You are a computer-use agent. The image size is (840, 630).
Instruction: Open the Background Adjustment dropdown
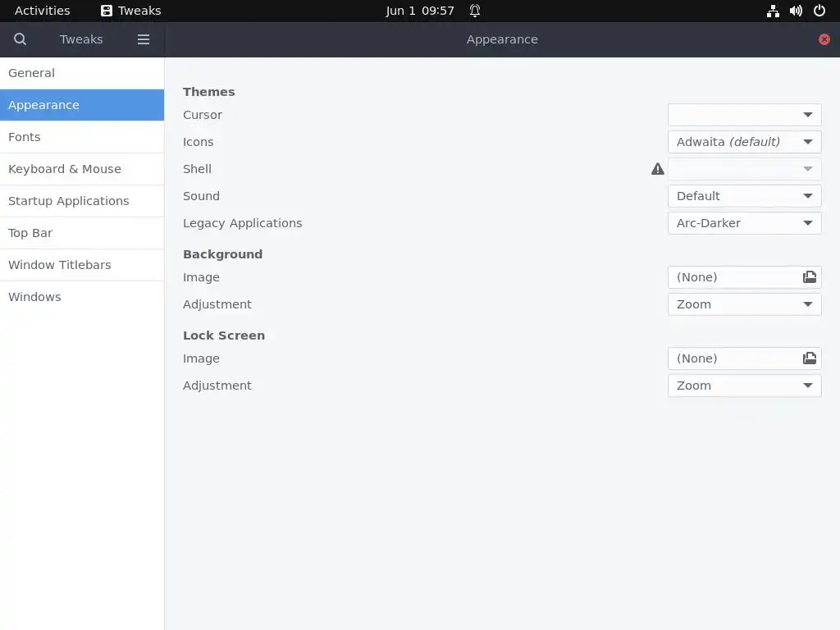[744, 304]
